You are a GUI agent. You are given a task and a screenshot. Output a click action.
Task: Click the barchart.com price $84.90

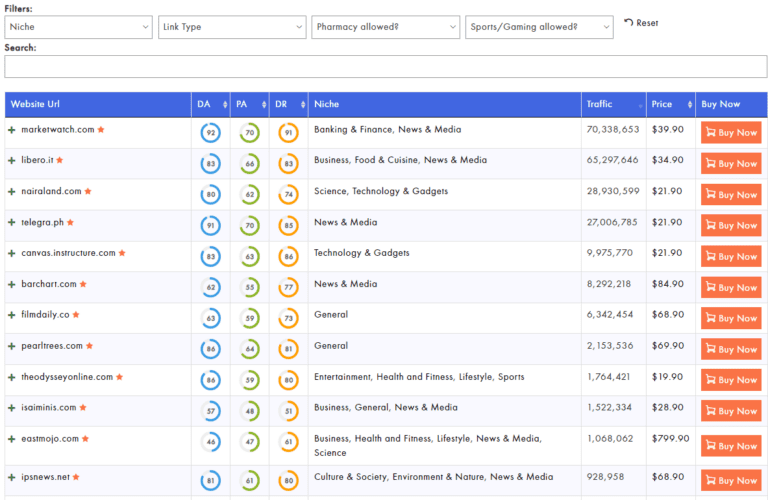tap(668, 284)
